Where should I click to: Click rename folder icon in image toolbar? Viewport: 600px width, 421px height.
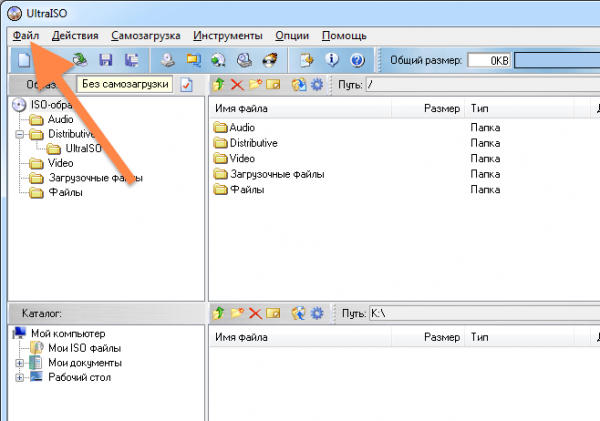(x=273, y=84)
